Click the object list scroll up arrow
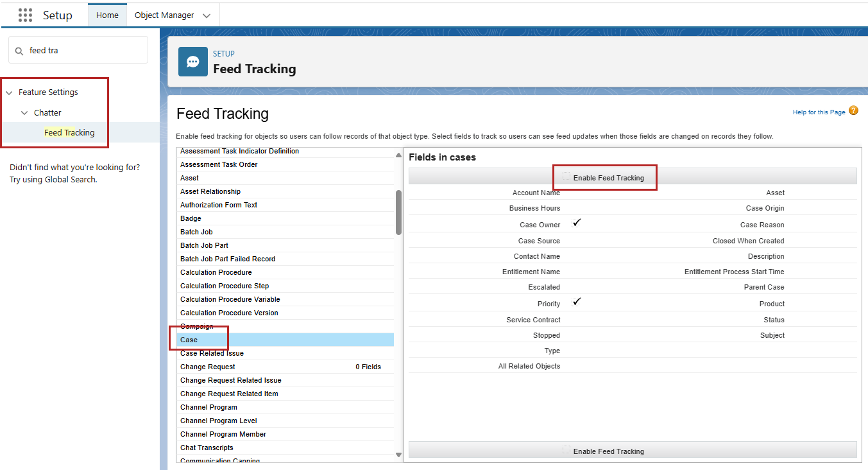Viewport: 868px width, 470px height. (x=398, y=154)
